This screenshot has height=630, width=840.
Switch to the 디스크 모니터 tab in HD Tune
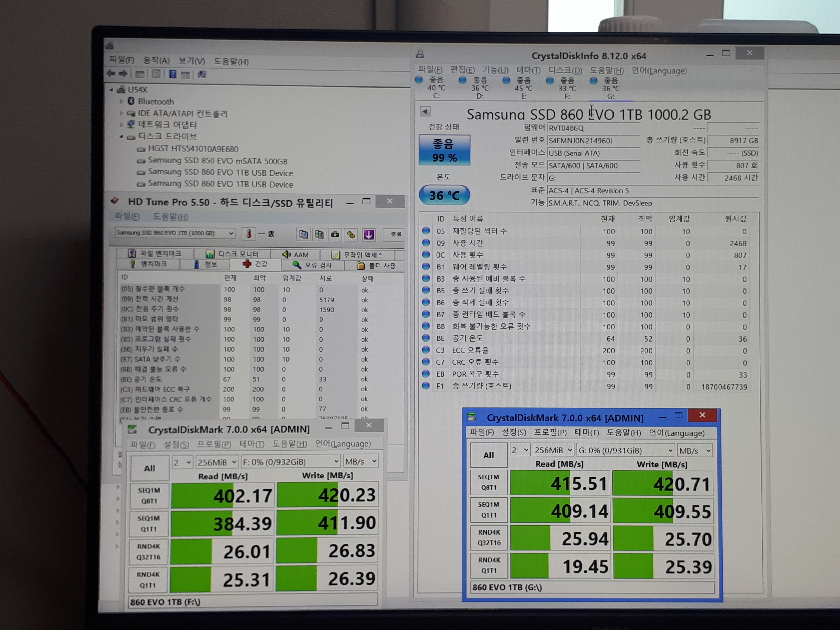point(232,254)
